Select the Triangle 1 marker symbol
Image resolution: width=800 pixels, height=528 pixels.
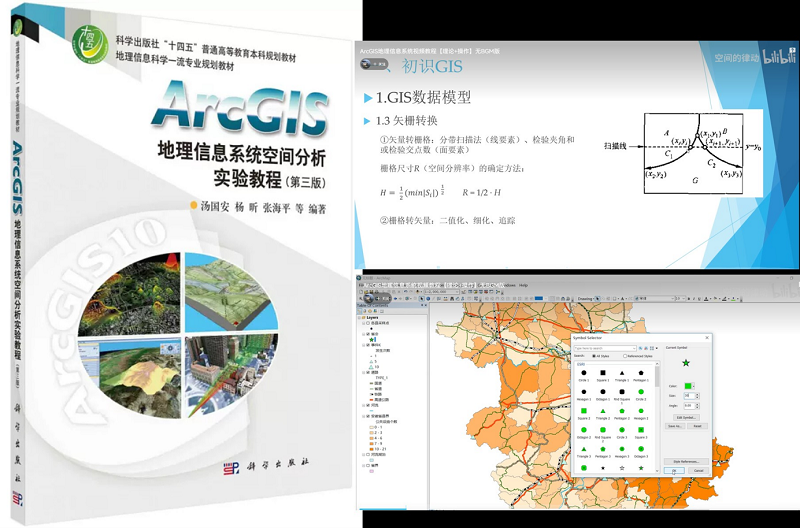[x=622, y=373]
